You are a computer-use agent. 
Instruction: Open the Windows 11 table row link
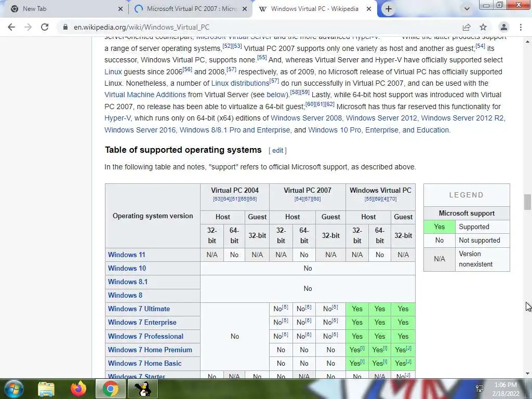point(127,255)
